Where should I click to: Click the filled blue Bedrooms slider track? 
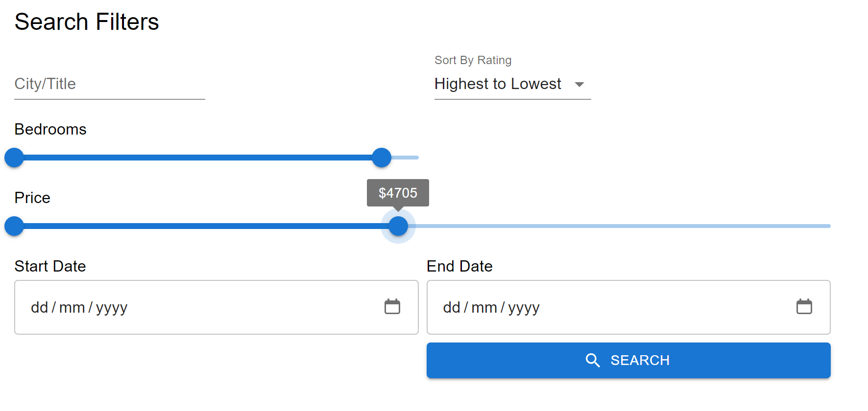coord(196,158)
